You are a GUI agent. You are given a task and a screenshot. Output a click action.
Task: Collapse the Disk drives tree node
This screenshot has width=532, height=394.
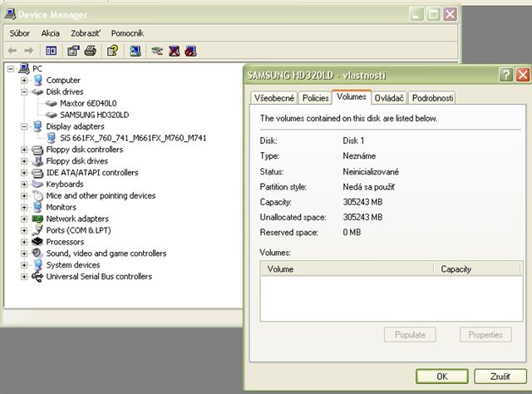coord(24,91)
